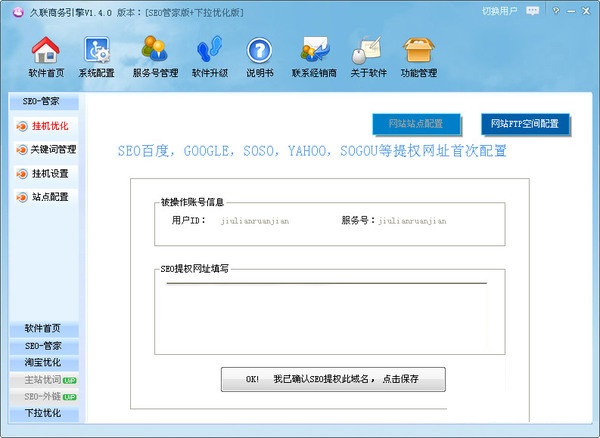This screenshot has width=600, height=438.
Task: Open 功能管理 box icon
Action: [x=419, y=50]
